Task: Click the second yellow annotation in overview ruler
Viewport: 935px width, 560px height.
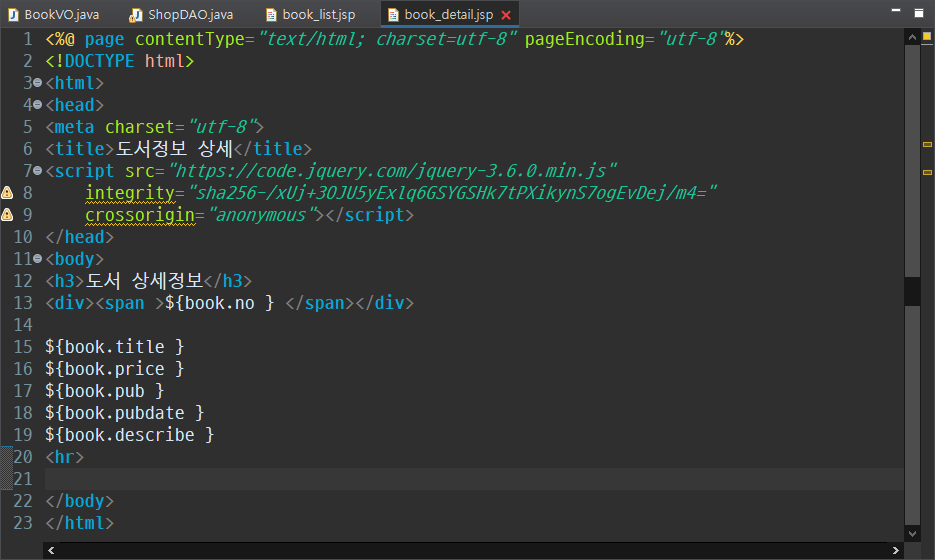Action: point(927,172)
